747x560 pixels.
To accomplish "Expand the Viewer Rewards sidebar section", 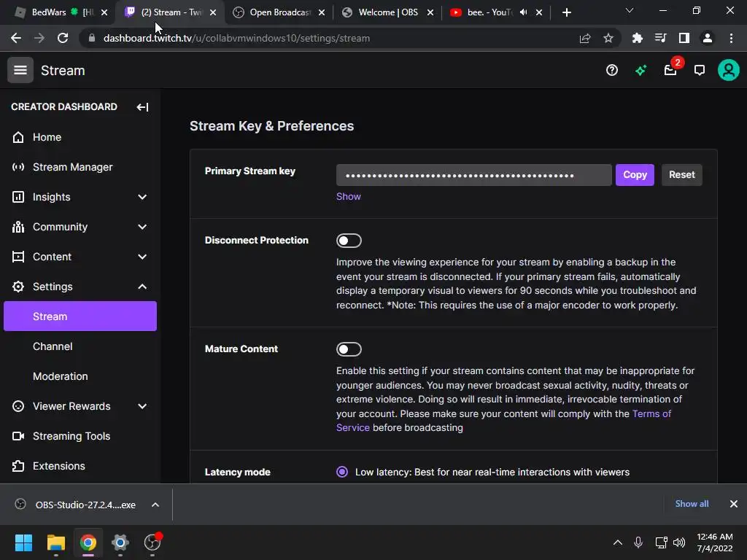I will coord(142,406).
